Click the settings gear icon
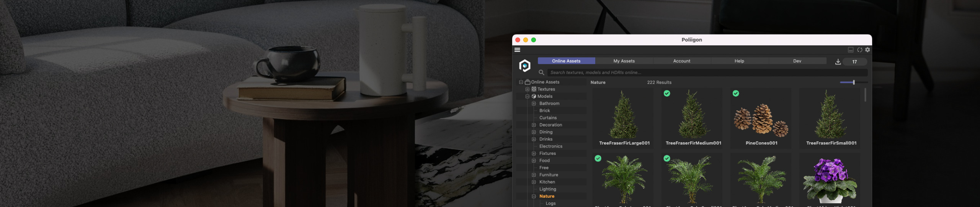 pos(867,50)
